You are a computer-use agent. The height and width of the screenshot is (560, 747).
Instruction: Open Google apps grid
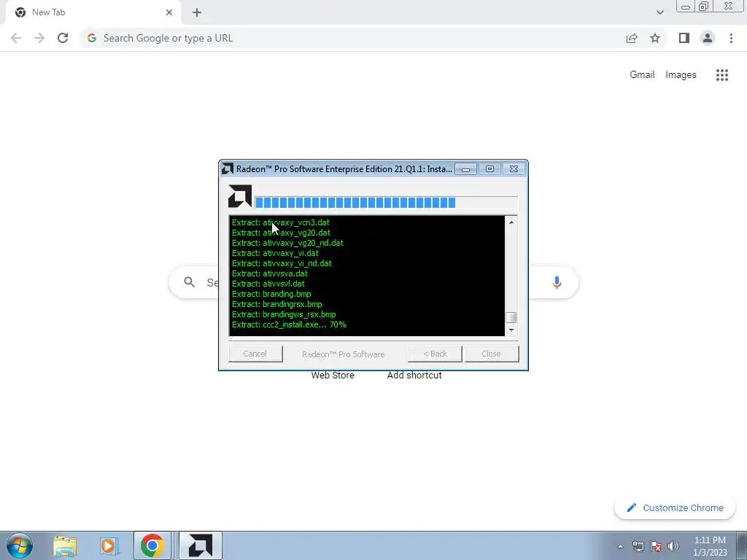[721, 75]
